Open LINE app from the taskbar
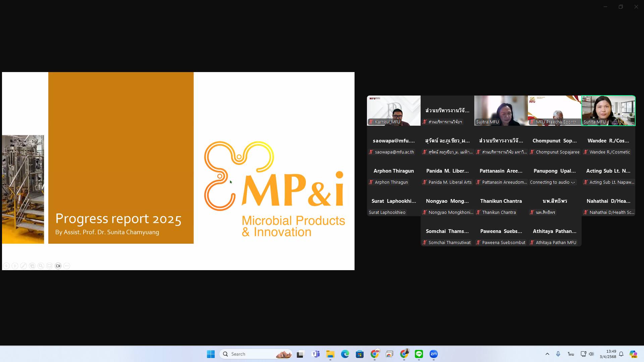The height and width of the screenshot is (362, 644). (x=419, y=354)
